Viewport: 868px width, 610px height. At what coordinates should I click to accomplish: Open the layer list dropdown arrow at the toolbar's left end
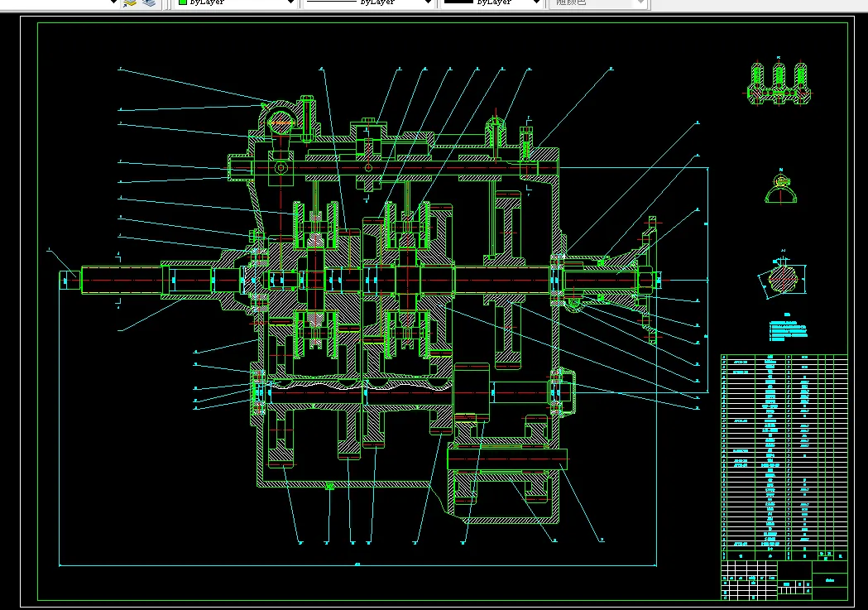coord(113,2)
